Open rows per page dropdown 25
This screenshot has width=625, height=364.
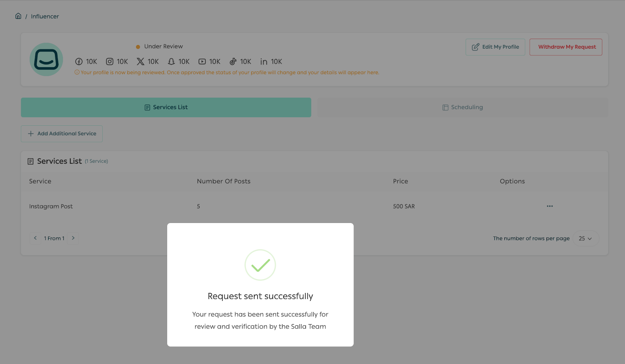pos(586,238)
